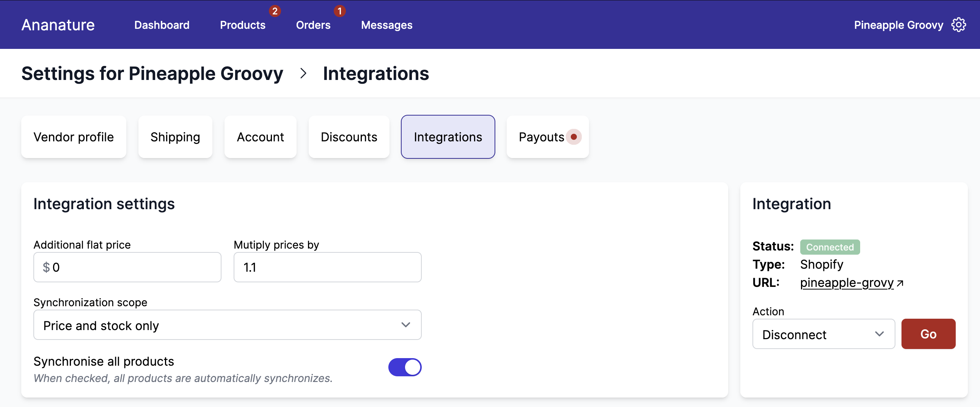Switch to the Shipping tab
This screenshot has width=980, height=407.
coord(175,137)
